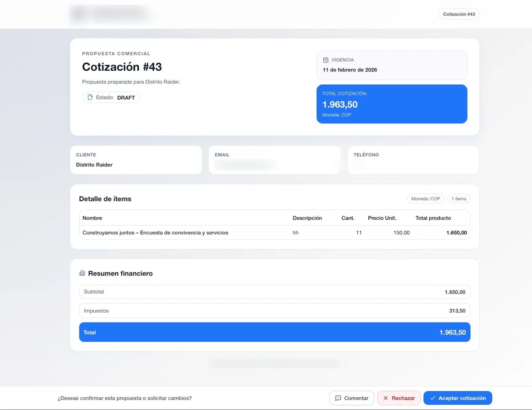The height and width of the screenshot is (410, 532).
Task: Click the Propuesta preparada para Distrito Raider text
Action: pos(131,82)
